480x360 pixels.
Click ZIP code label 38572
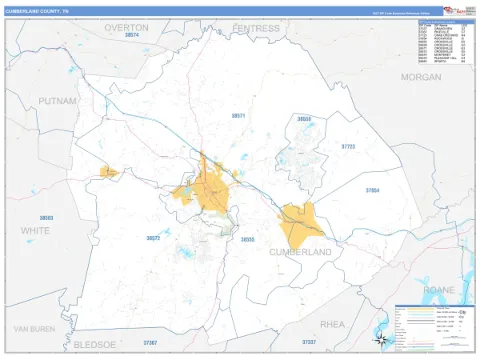[x=153, y=238]
